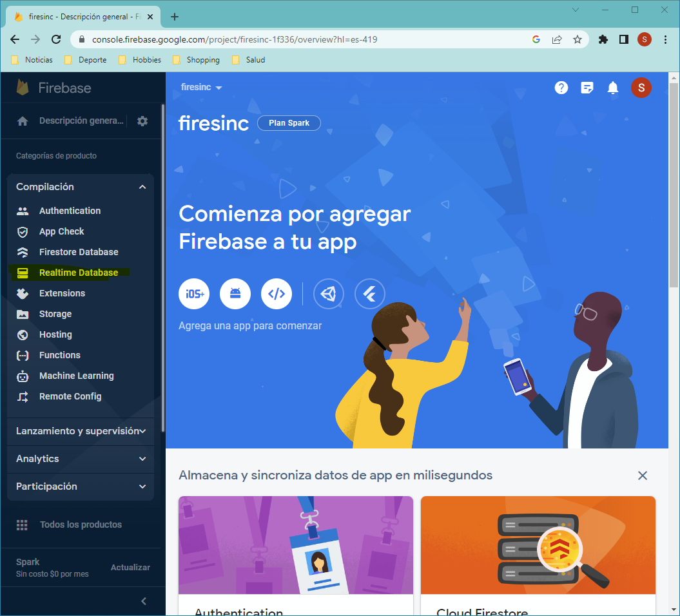View site information via the lock icon
This screenshot has height=616, width=680.
[x=81, y=40]
